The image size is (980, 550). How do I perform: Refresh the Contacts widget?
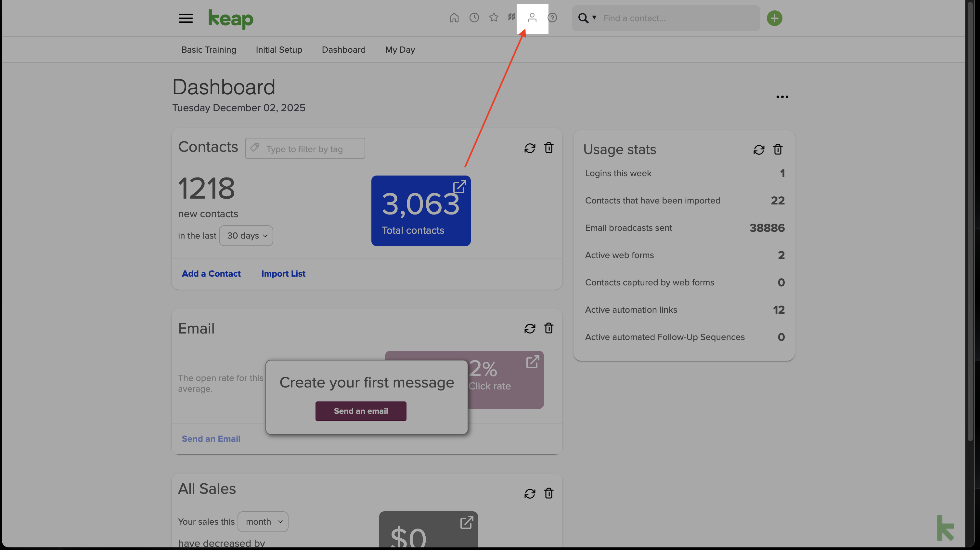[x=530, y=148]
